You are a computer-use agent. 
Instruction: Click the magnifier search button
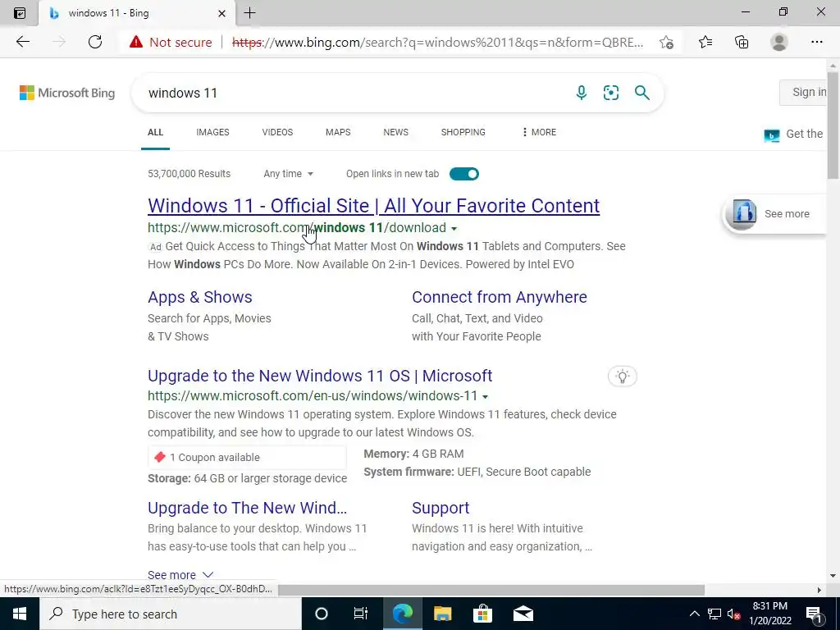click(641, 93)
